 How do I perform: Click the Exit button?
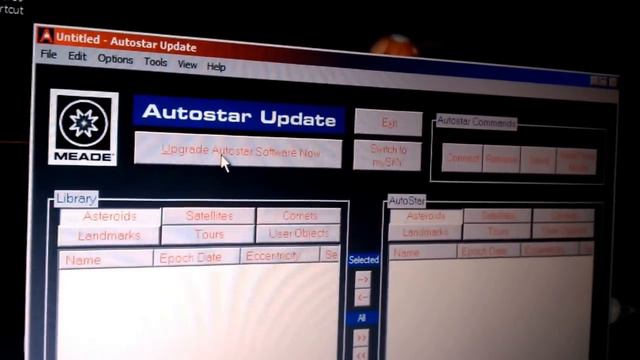389,122
